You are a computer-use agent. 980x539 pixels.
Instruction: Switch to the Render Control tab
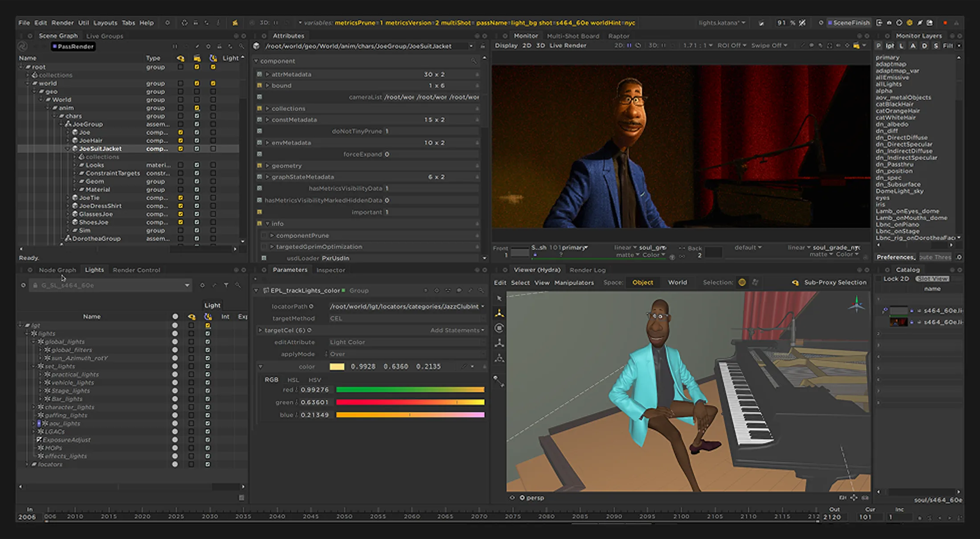coord(136,270)
